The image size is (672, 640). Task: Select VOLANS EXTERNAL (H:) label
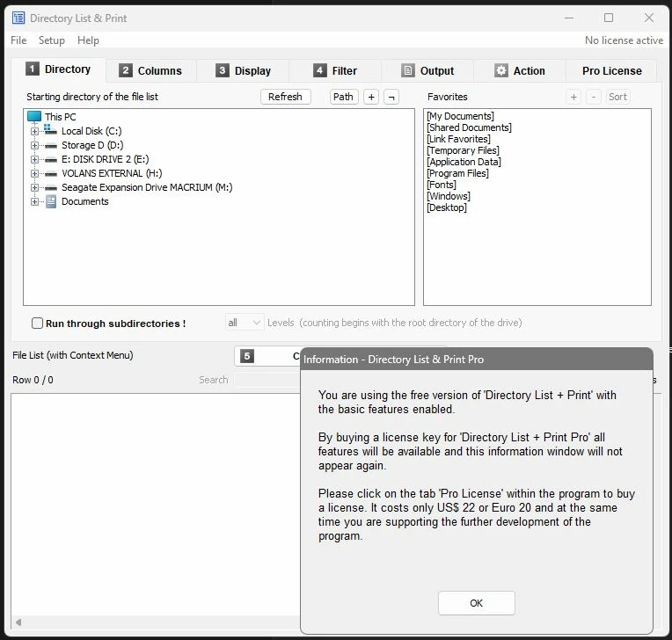[x=112, y=173]
